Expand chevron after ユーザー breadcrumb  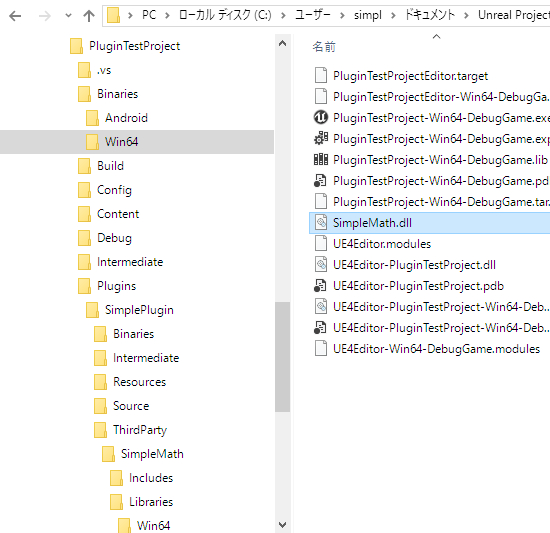[x=342, y=15]
